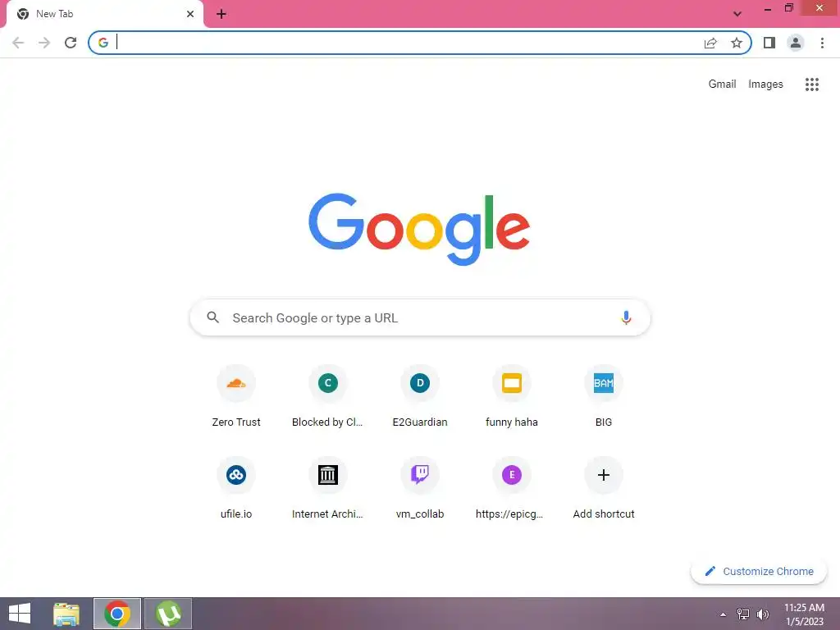Click the Chrome taskbar icon
The height and width of the screenshot is (630, 840).
click(117, 614)
